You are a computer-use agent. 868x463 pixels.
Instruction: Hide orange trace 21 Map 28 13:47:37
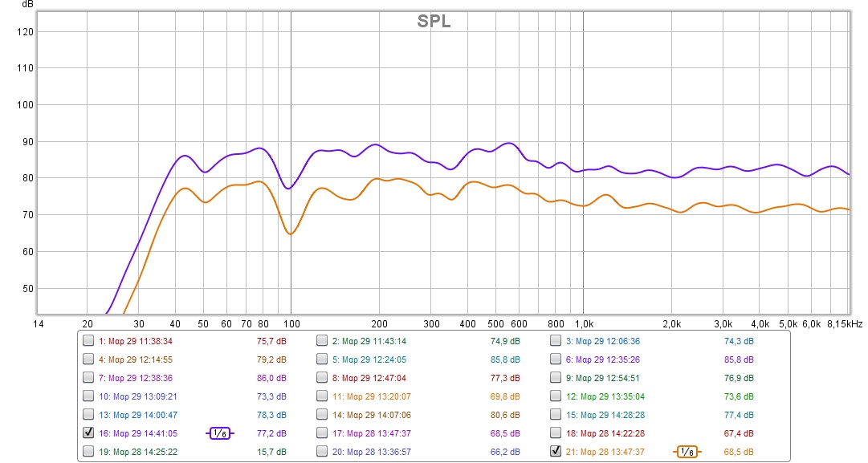pos(555,451)
